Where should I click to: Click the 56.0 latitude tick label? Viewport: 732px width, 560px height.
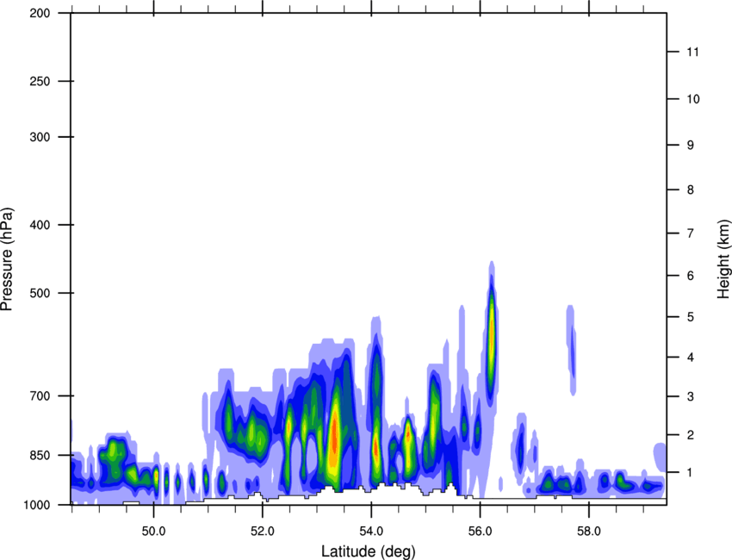tap(480, 531)
